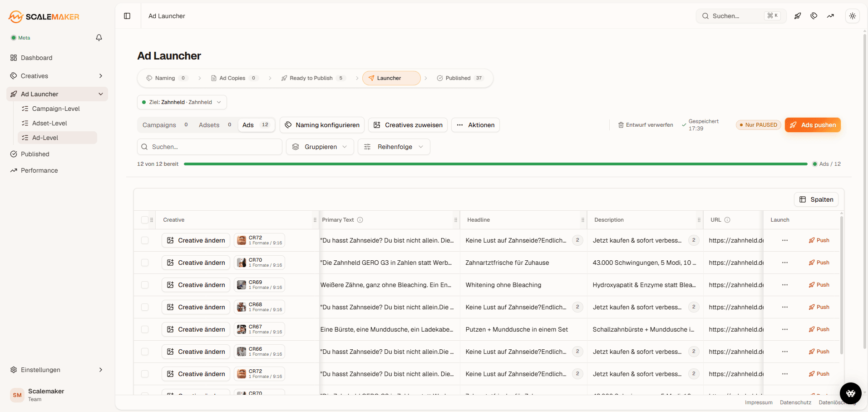Tick the checkbox for CR66 row
This screenshot has height=412, width=868.
tap(145, 352)
